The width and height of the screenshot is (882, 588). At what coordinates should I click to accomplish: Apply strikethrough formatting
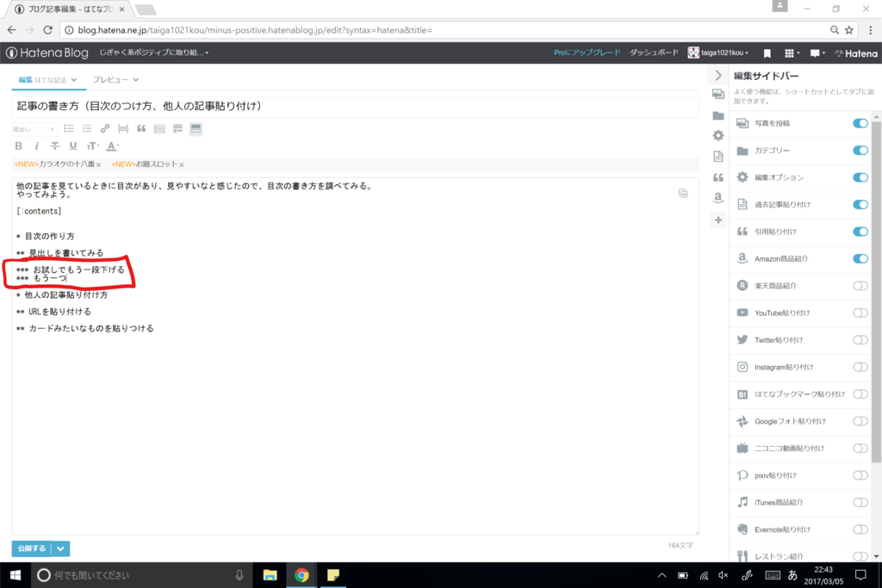[x=54, y=145]
